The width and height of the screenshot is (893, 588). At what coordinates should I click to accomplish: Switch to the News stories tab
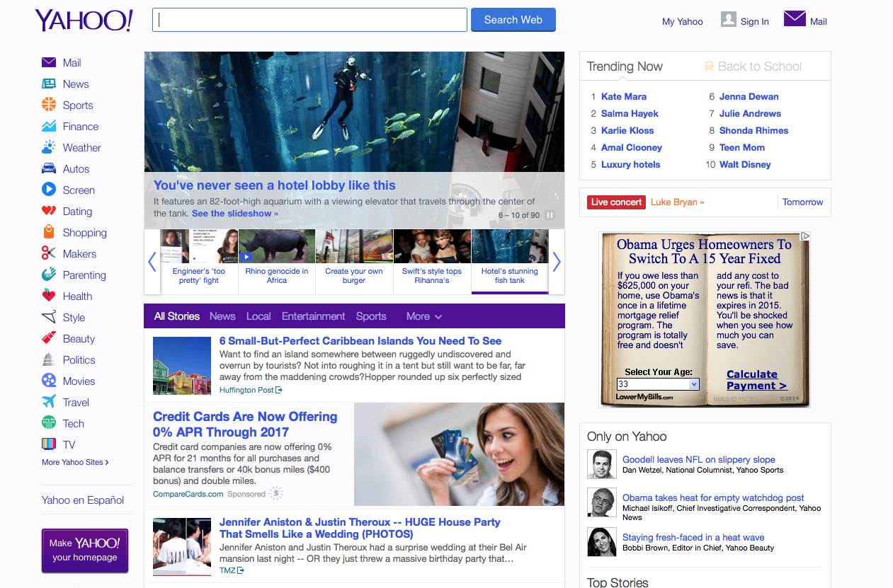click(x=222, y=316)
